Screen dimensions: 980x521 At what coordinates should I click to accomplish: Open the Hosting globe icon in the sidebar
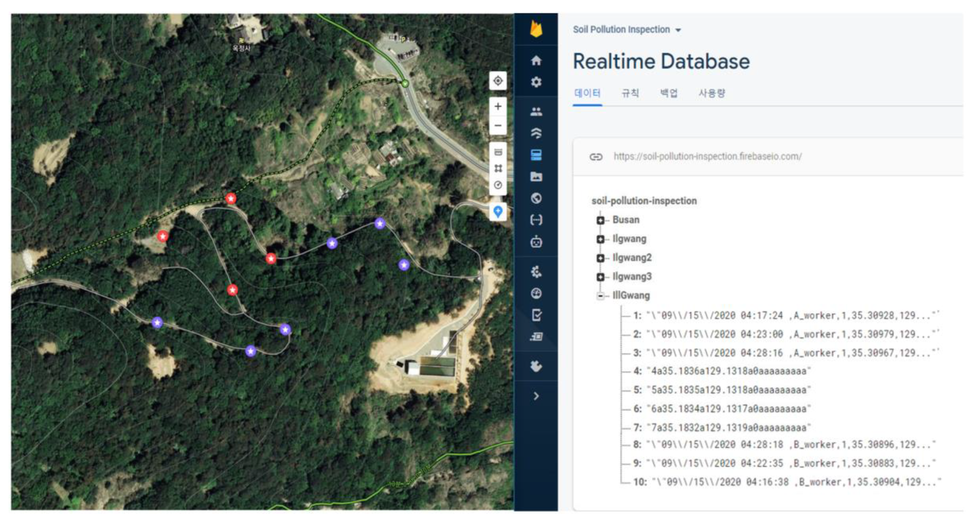(x=536, y=198)
